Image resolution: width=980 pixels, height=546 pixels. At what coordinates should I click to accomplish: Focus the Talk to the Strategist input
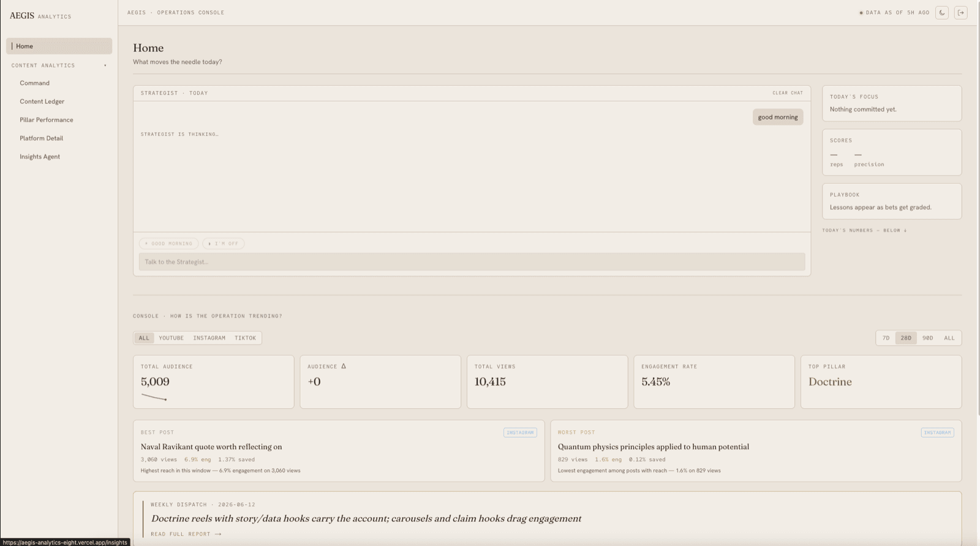[x=472, y=262]
